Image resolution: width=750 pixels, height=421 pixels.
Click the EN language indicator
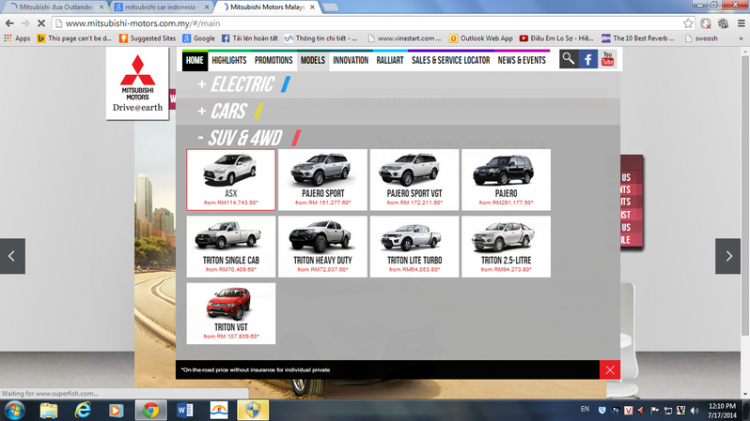click(x=585, y=409)
